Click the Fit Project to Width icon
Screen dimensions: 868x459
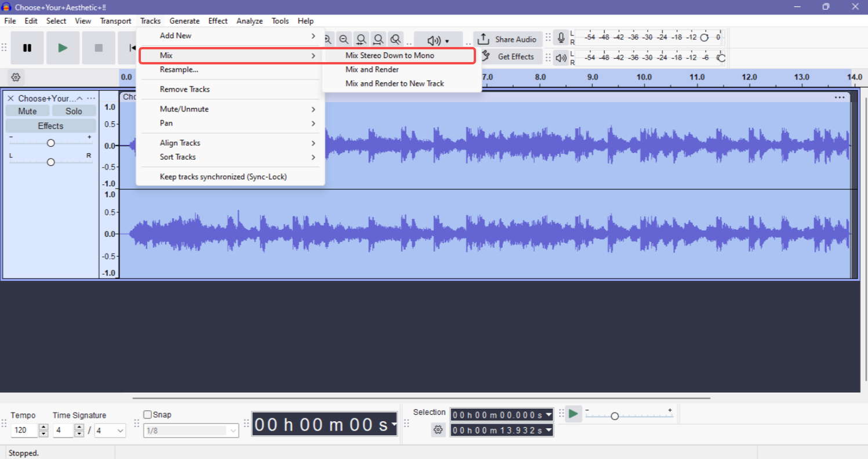click(x=378, y=39)
